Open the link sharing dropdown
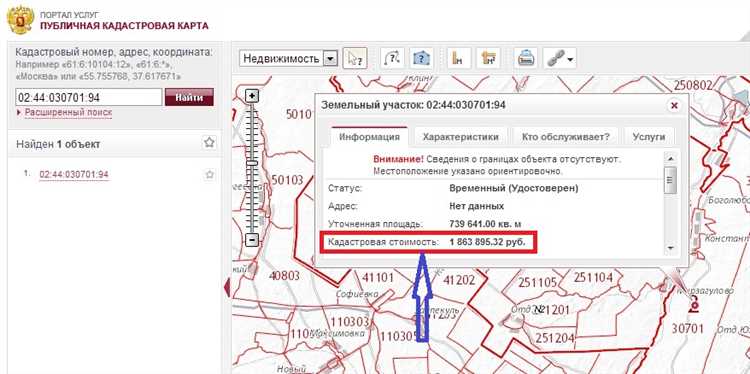Screen dimensions: 750x374 point(561,59)
